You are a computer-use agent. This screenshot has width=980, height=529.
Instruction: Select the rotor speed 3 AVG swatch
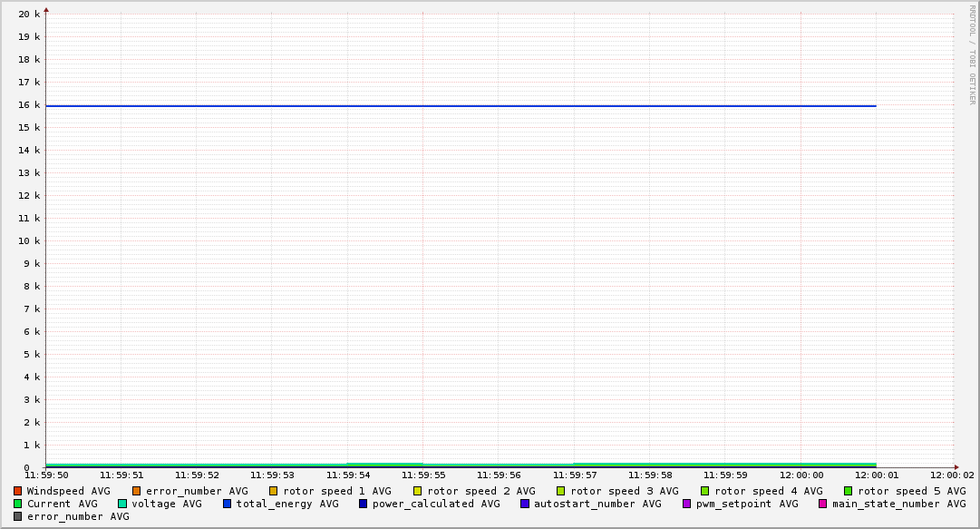(561, 491)
